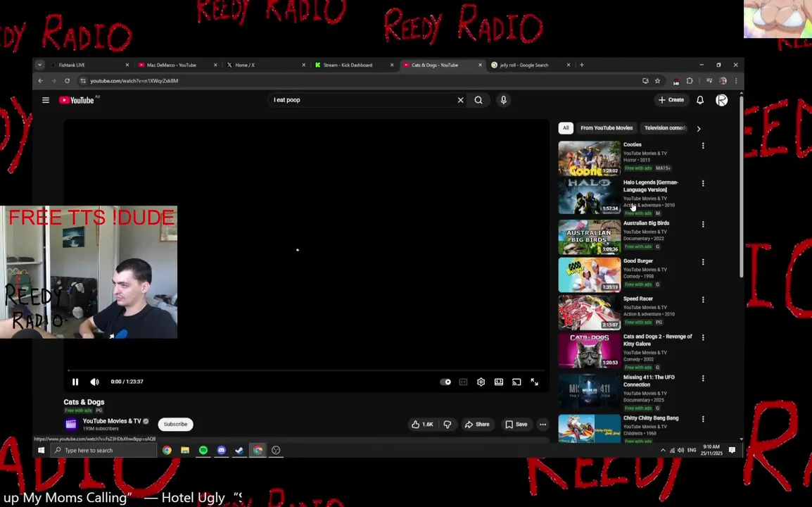Toggle the autoplay switch in the player

pyautogui.click(x=445, y=382)
